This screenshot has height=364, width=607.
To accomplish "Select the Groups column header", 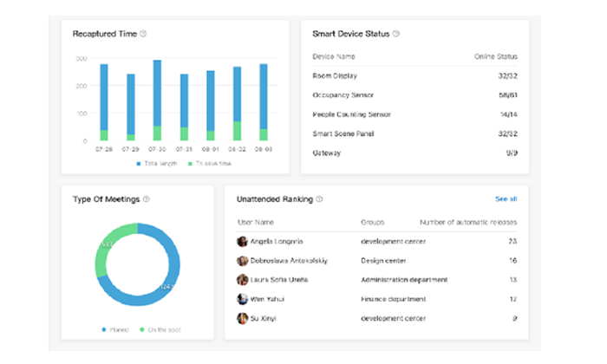I will [372, 222].
